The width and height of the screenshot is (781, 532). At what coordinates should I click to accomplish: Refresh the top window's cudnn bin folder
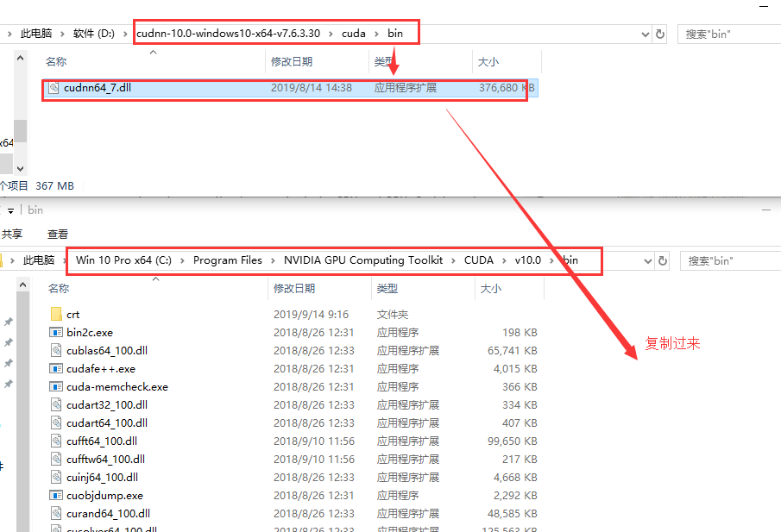(x=660, y=34)
